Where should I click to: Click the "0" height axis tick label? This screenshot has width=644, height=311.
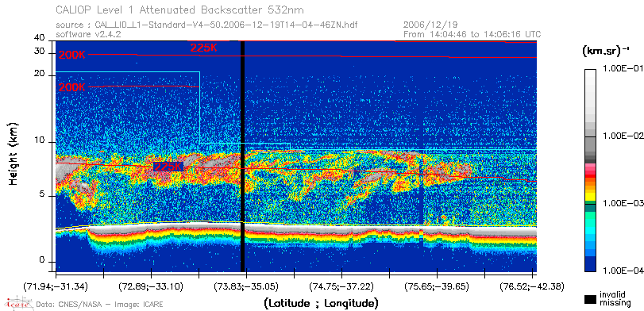pyautogui.click(x=42, y=260)
